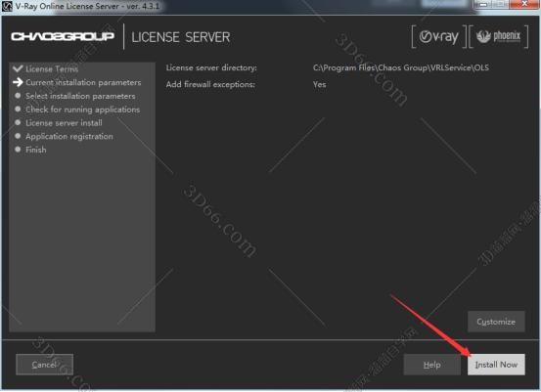Click the Help button
This screenshot has width=541, height=392.
tap(432, 365)
